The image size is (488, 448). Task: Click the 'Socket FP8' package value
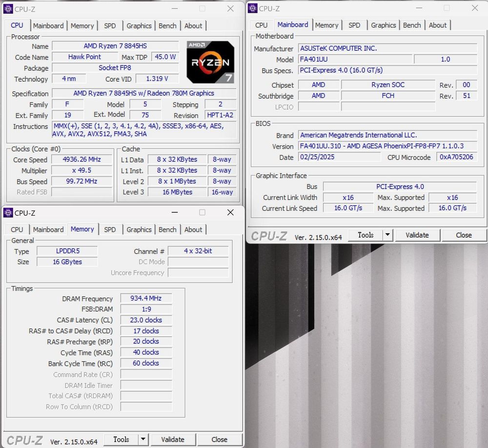115,68
